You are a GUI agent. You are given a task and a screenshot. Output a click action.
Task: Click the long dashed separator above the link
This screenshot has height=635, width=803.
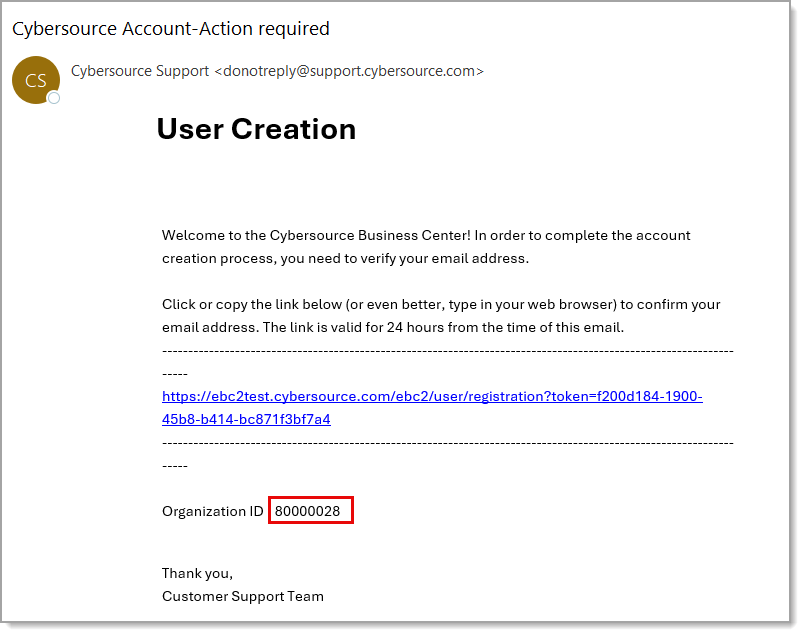coord(447,351)
